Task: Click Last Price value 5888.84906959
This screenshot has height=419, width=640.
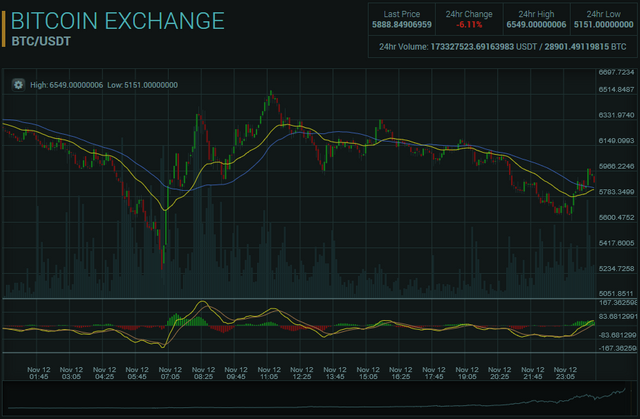Action: pyautogui.click(x=402, y=25)
